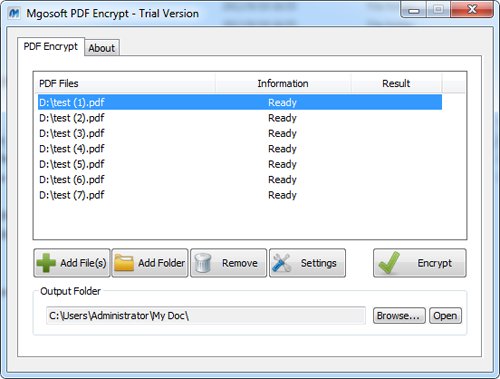
Task: Click the green plus Add File(s) icon
Action: (46, 263)
